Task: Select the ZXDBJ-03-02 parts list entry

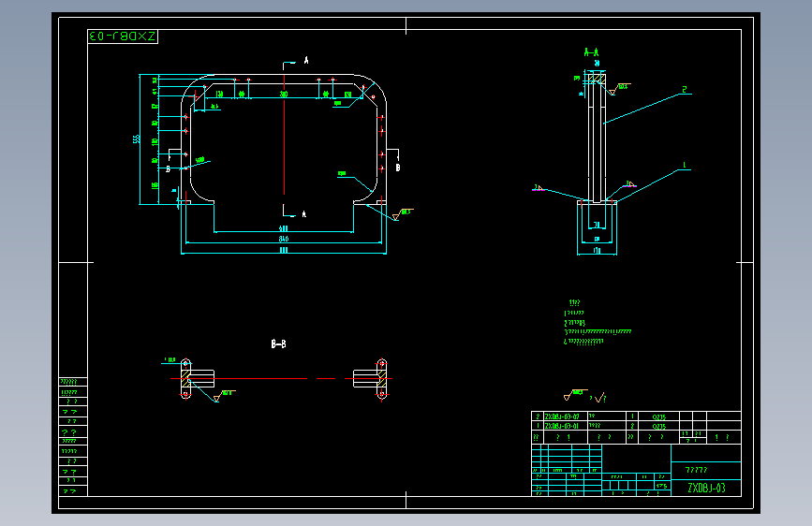Action: [x=562, y=416]
